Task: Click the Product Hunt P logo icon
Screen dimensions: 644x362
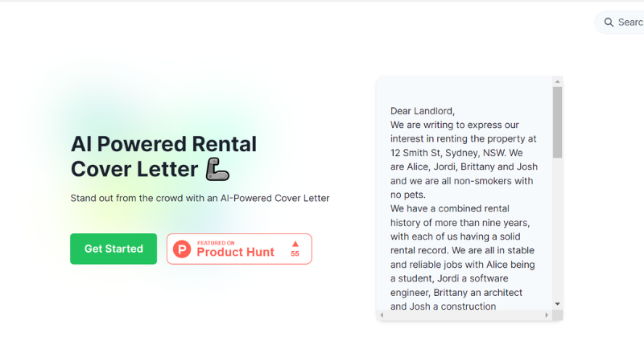Action: 182,249
